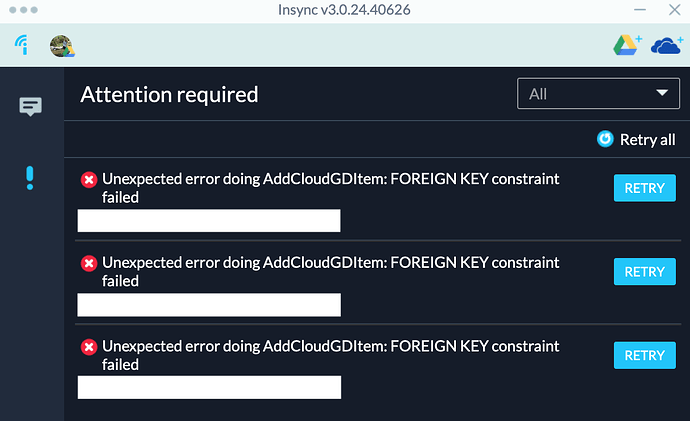
Task: Click the third red error X icon
Action: (89, 347)
